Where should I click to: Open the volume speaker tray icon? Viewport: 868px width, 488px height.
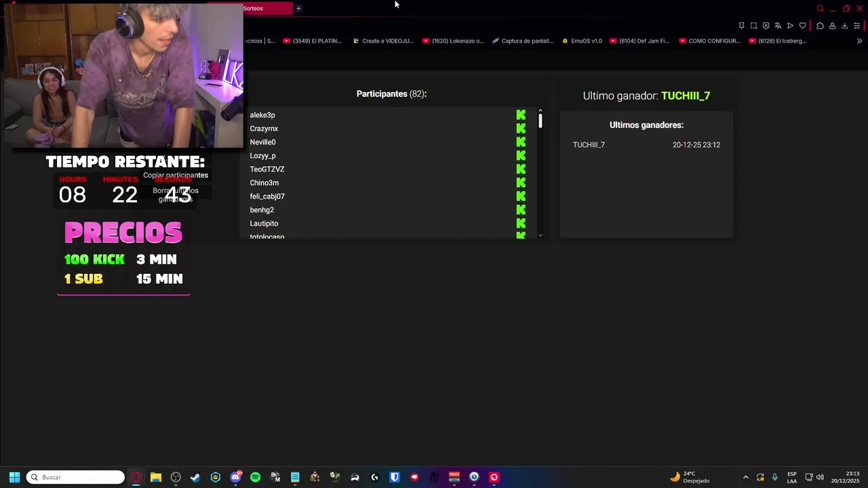coord(820,477)
